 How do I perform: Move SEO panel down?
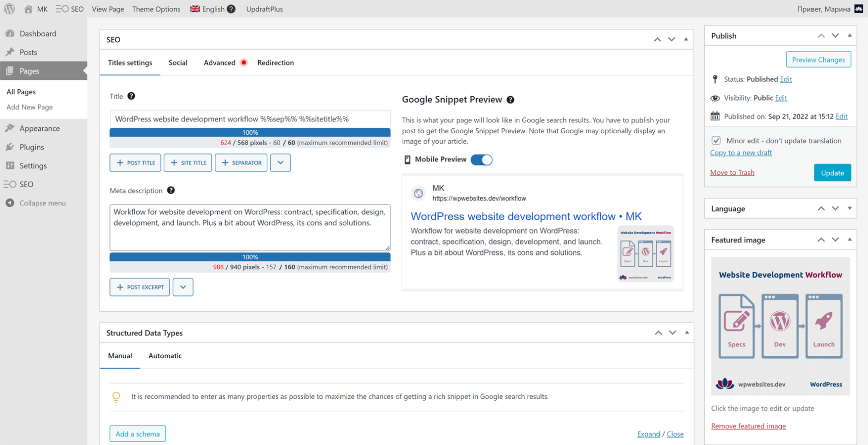pyautogui.click(x=672, y=39)
